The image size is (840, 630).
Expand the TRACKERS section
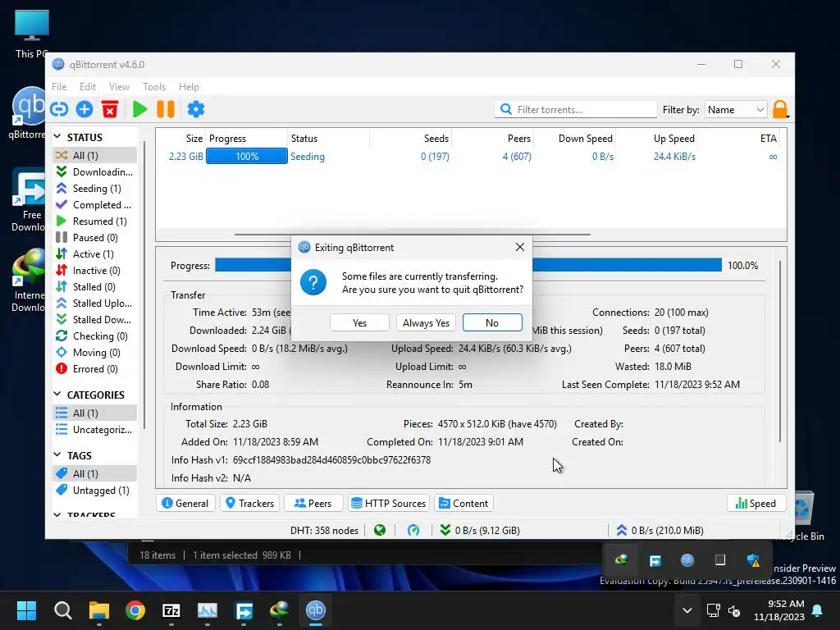click(57, 514)
